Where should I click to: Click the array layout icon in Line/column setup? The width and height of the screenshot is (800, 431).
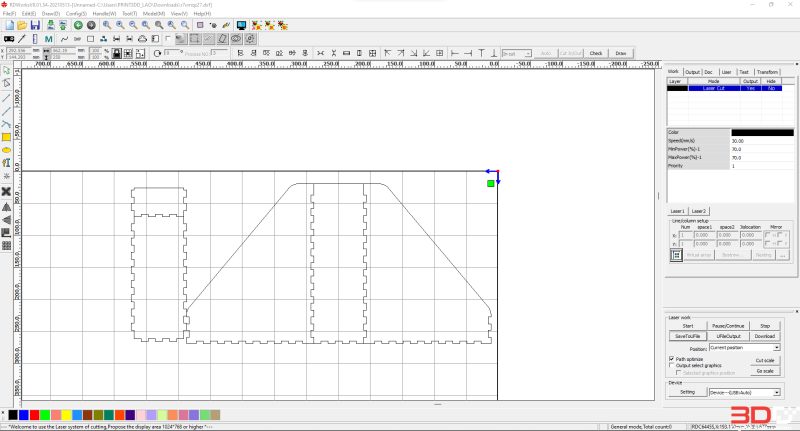pyautogui.click(x=676, y=255)
